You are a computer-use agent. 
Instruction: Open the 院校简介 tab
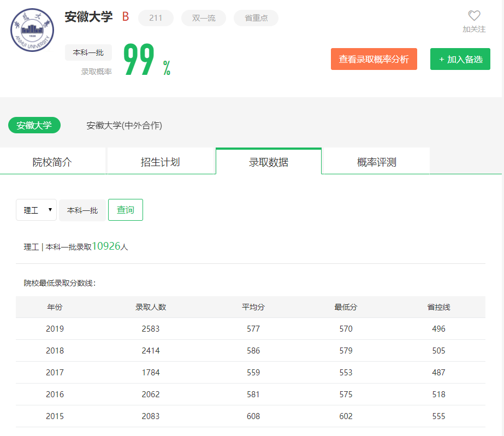pos(52,162)
